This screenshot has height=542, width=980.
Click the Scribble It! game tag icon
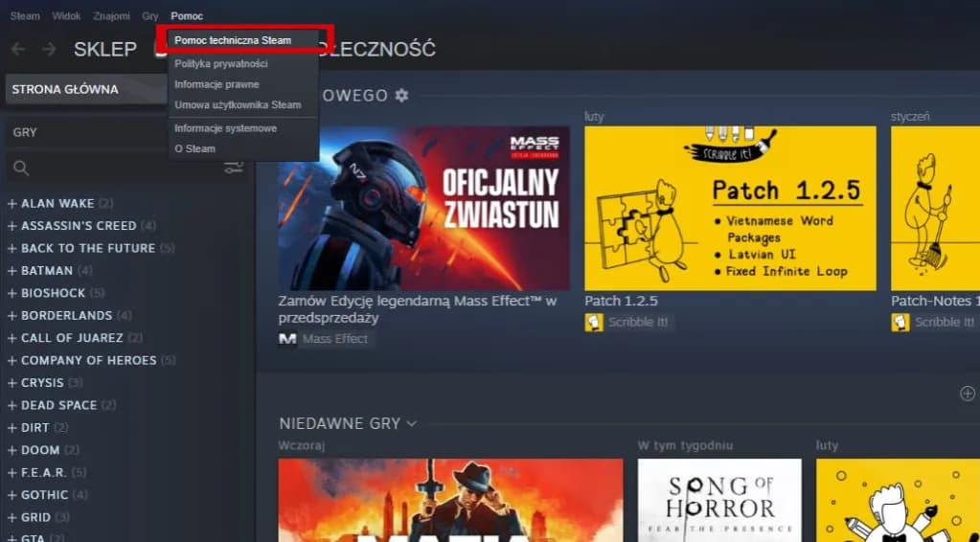pyautogui.click(x=594, y=323)
